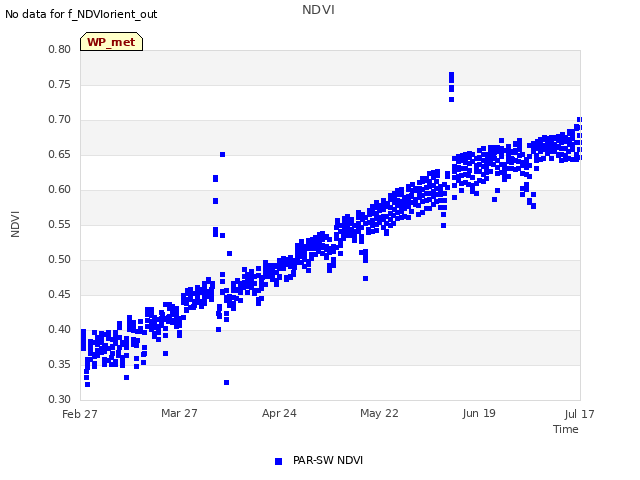Screen dimensions: 640x480
Task: Click the 0.35 y-axis tick label
Action: click(x=60, y=364)
